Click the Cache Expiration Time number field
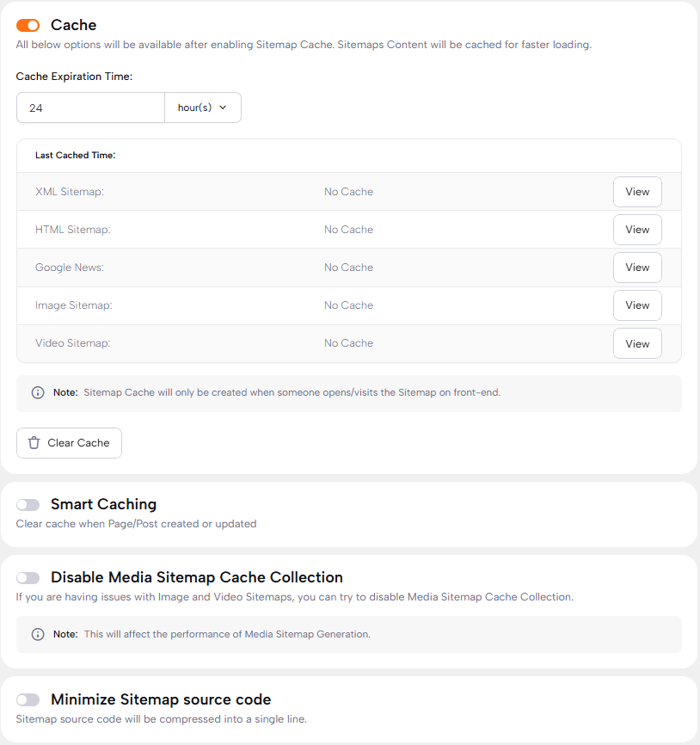Screen dimensions: 700x745 (90, 108)
